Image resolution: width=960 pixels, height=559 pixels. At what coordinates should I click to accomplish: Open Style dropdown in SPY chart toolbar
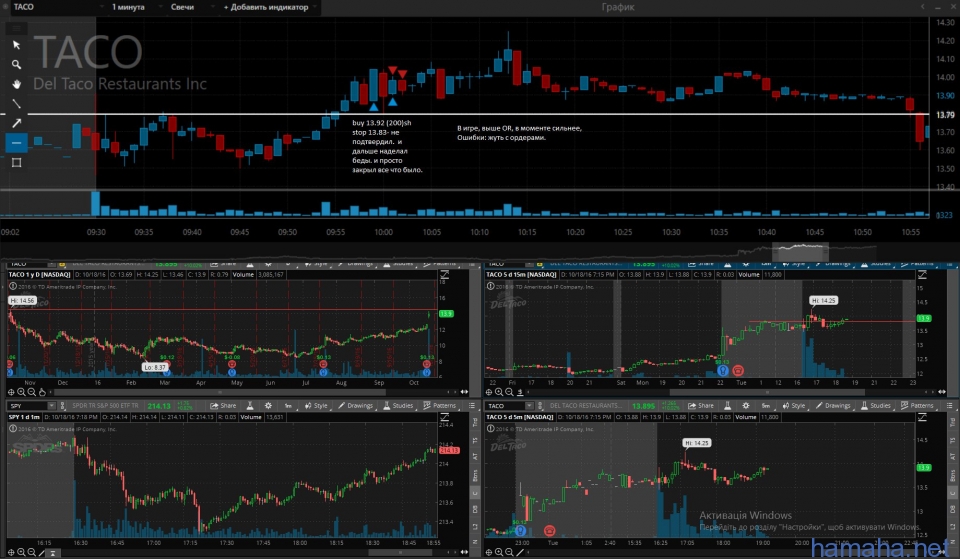point(316,405)
